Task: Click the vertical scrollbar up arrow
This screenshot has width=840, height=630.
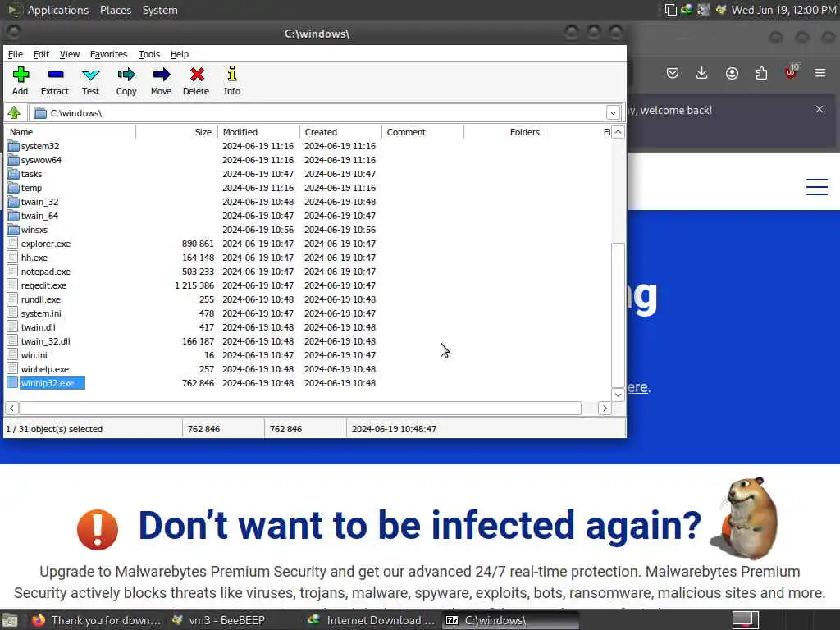Action: point(618,132)
